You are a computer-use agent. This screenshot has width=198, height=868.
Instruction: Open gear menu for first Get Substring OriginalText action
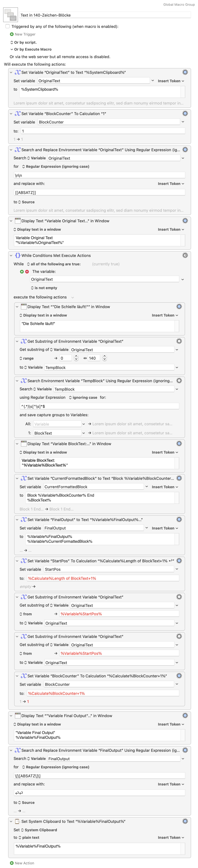(x=179, y=341)
